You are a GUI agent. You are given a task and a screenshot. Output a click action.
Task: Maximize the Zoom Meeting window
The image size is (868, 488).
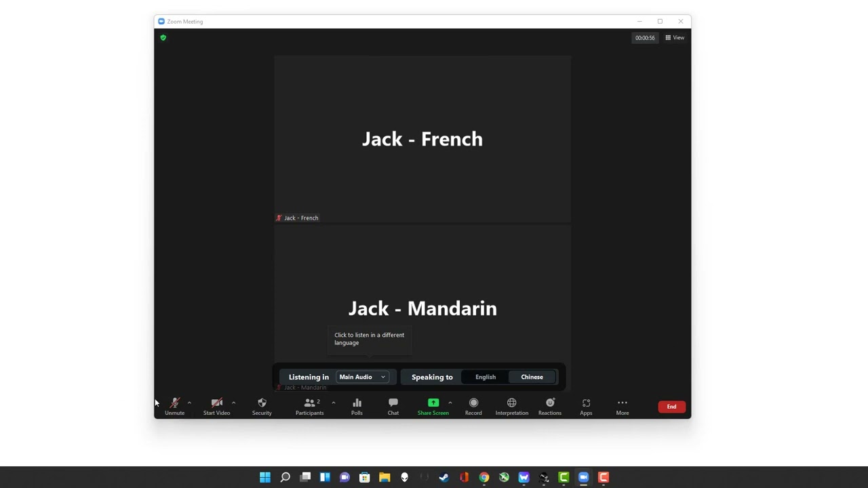pos(660,21)
